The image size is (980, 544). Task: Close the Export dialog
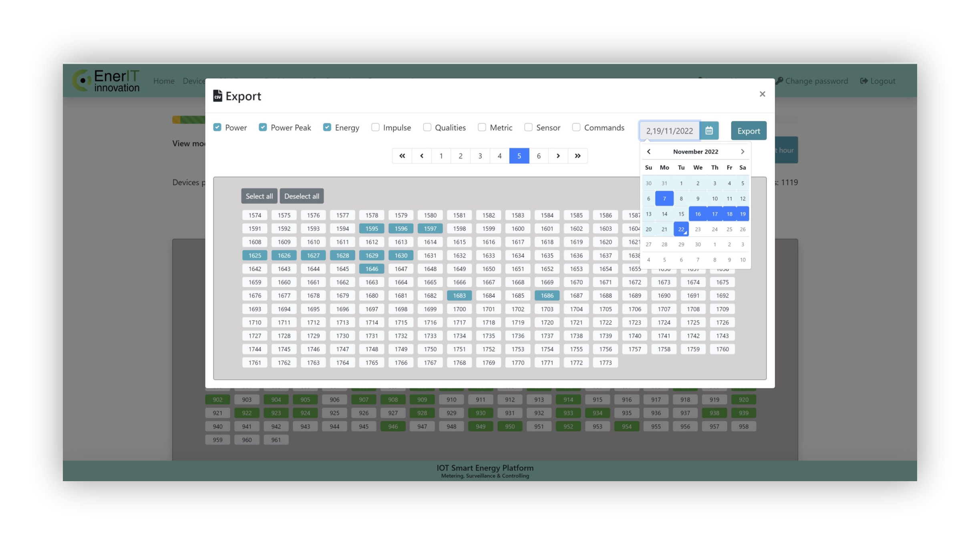point(762,94)
